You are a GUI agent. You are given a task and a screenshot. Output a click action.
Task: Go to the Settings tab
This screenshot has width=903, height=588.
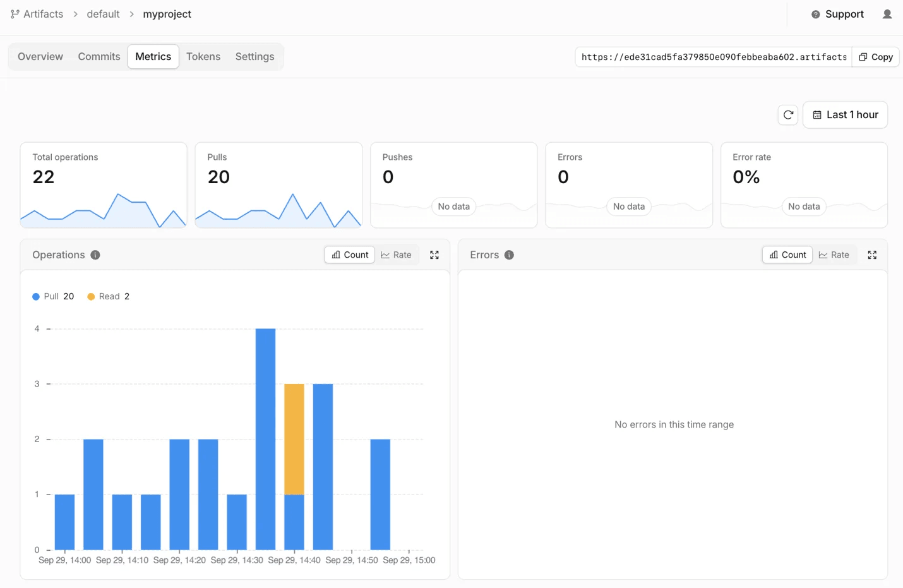coord(255,57)
